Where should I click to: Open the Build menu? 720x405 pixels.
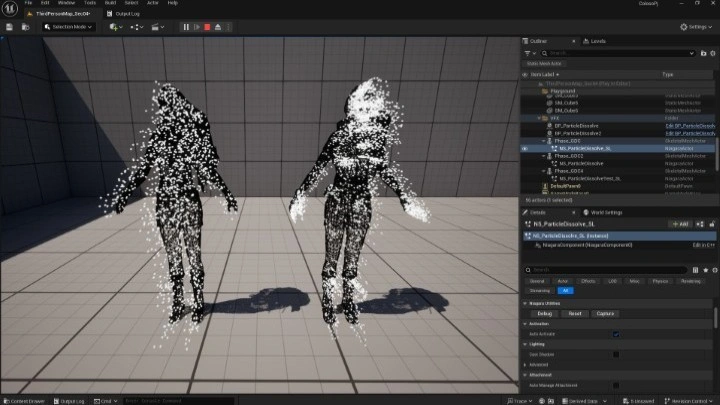[109, 3]
